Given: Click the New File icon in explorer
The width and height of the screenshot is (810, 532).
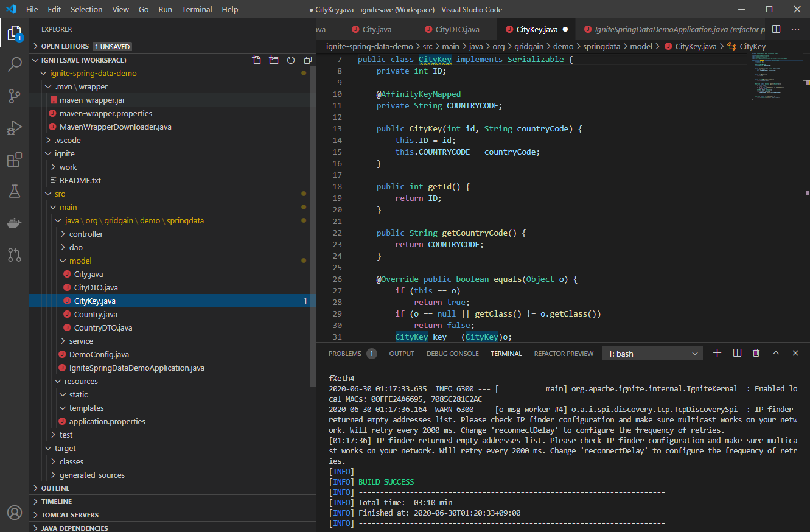Looking at the screenshot, I should click(257, 60).
